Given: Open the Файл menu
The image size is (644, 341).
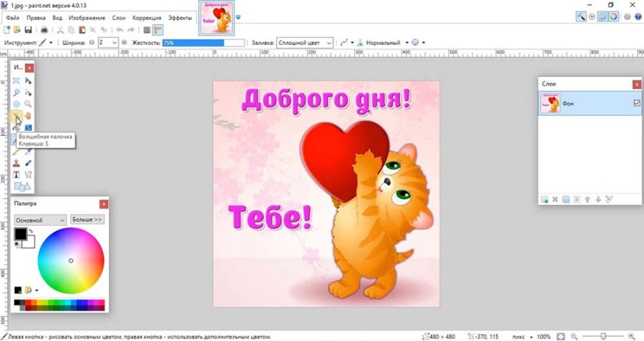Looking at the screenshot, I should pos(13,18).
